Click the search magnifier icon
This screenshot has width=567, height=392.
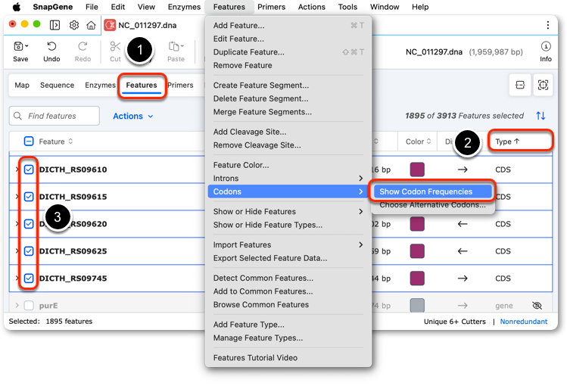[17, 116]
